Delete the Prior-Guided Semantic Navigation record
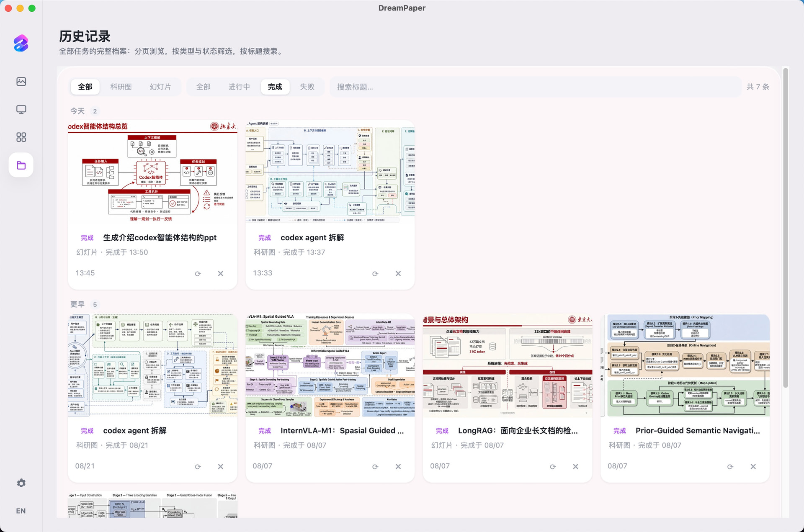 coord(753,467)
